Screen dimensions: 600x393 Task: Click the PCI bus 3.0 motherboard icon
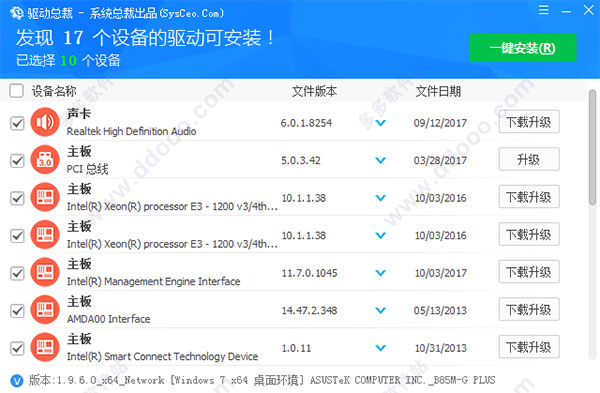(x=45, y=160)
